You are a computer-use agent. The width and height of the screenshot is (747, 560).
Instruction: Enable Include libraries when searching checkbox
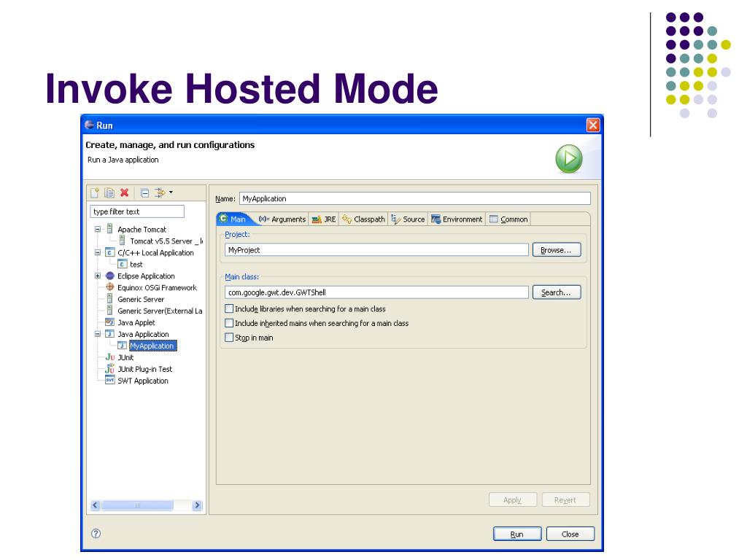(230, 308)
